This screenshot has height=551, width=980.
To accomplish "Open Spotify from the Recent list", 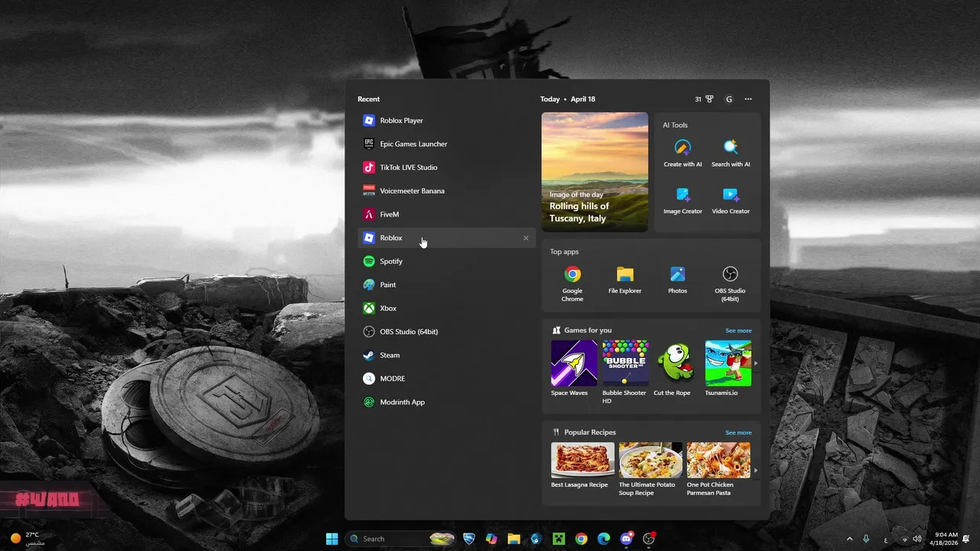I will [x=446, y=261].
